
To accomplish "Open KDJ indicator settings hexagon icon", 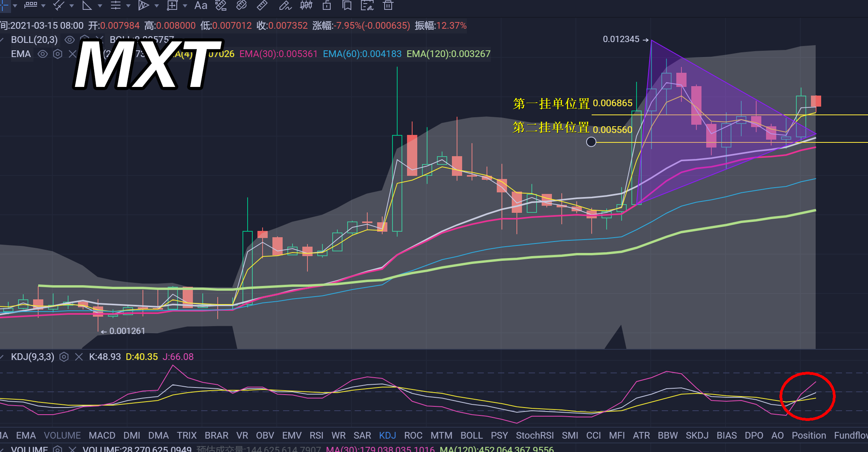I will pyautogui.click(x=64, y=357).
